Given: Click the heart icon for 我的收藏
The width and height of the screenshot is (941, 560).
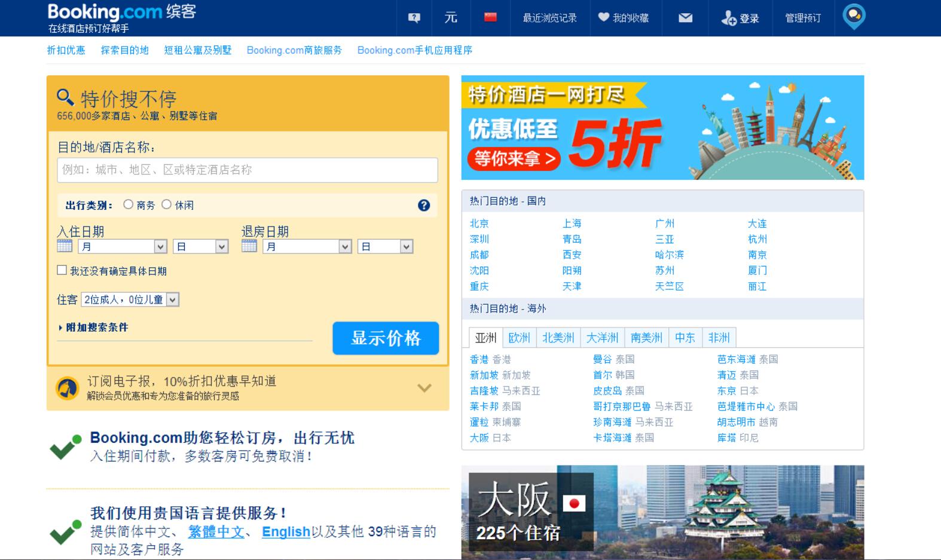Looking at the screenshot, I should click(x=604, y=17).
